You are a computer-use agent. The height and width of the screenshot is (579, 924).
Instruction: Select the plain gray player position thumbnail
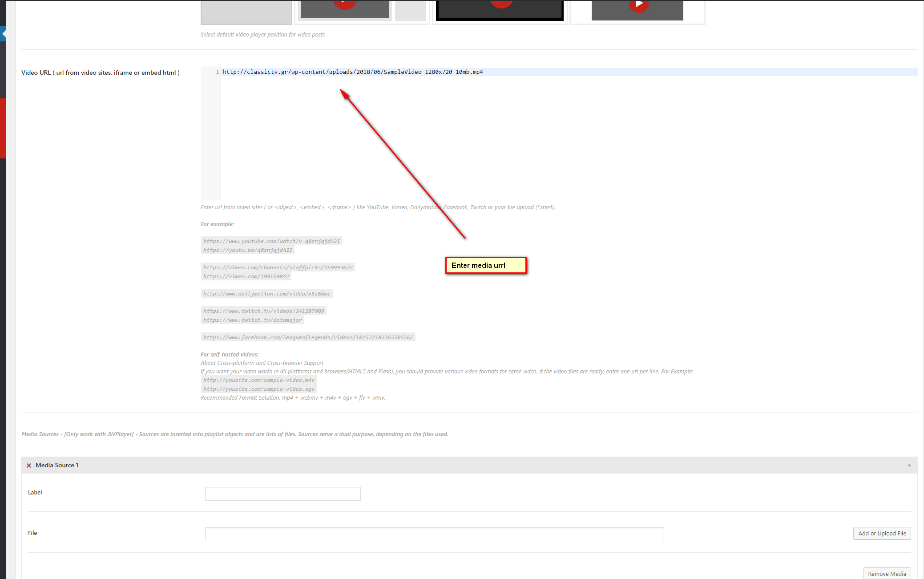pyautogui.click(x=246, y=11)
